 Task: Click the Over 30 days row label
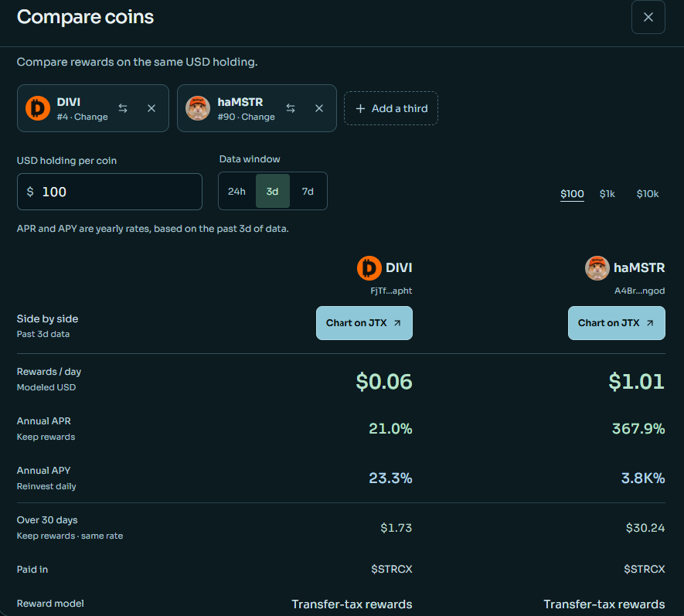pyautogui.click(x=47, y=520)
